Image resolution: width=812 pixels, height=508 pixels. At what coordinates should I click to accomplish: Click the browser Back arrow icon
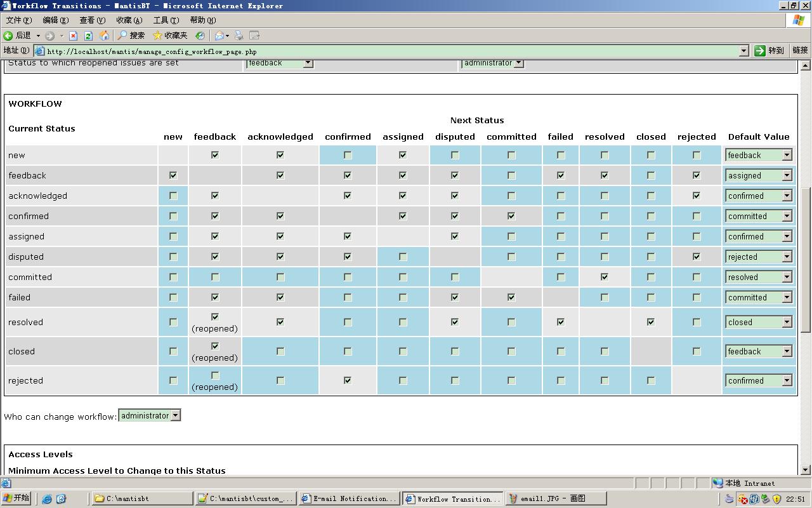tap(9, 36)
